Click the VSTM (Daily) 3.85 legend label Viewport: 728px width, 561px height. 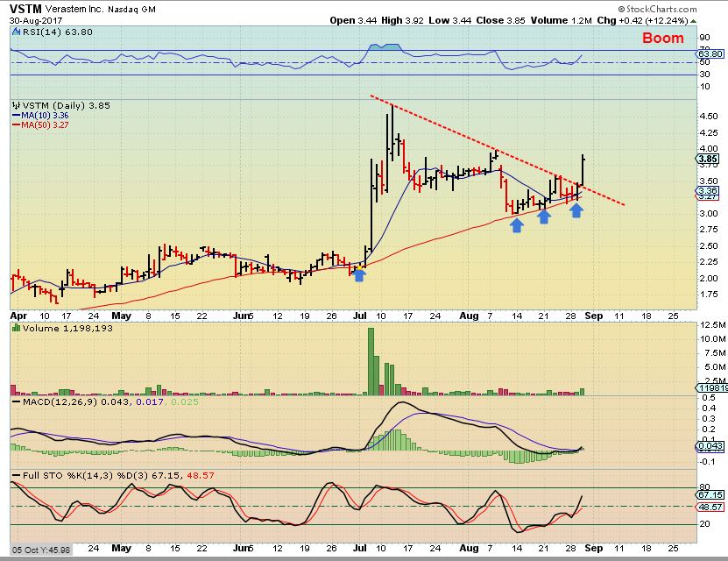coord(67,105)
